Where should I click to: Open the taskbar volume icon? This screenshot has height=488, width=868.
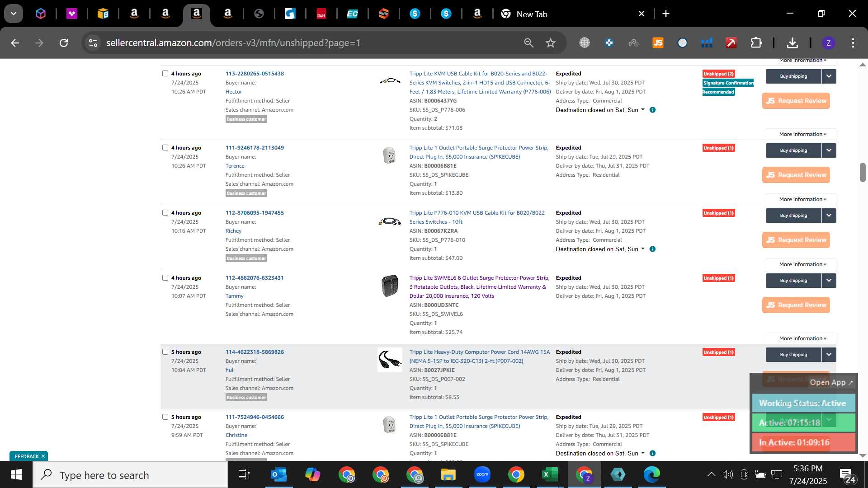(727, 474)
